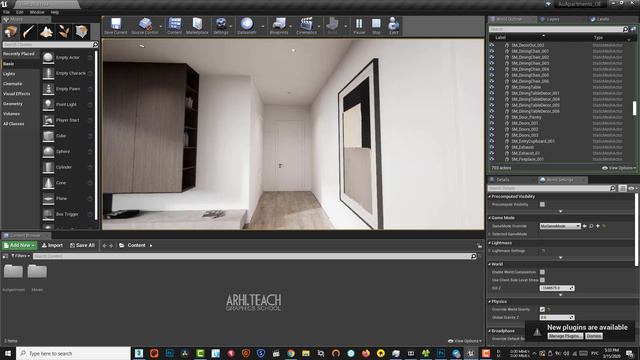
Task: Open Blueprints toolbar dropdown arrow
Action: pyautogui.click(x=291, y=27)
